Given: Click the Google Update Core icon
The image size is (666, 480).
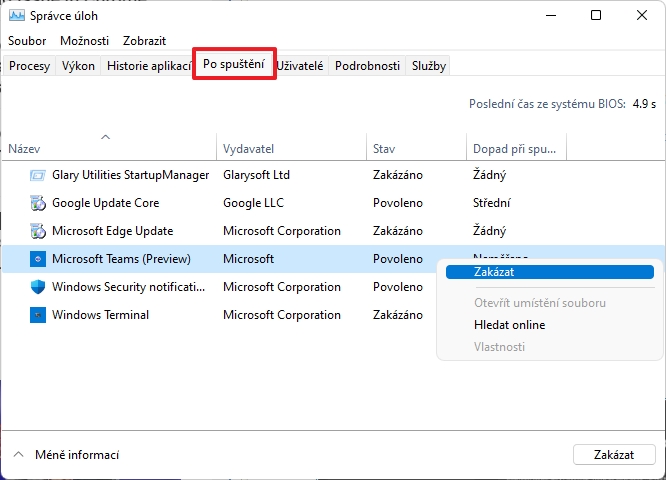Looking at the screenshot, I should pyautogui.click(x=38, y=203).
